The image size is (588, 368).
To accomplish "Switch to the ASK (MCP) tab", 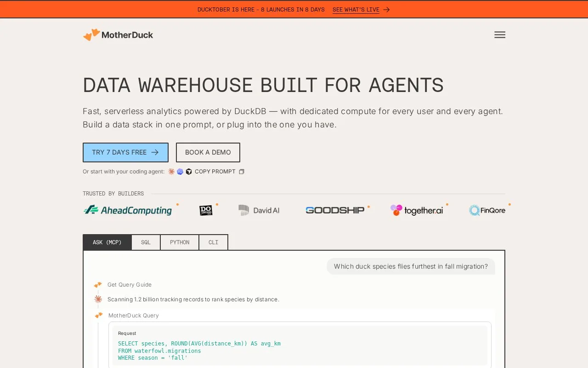I will point(107,242).
